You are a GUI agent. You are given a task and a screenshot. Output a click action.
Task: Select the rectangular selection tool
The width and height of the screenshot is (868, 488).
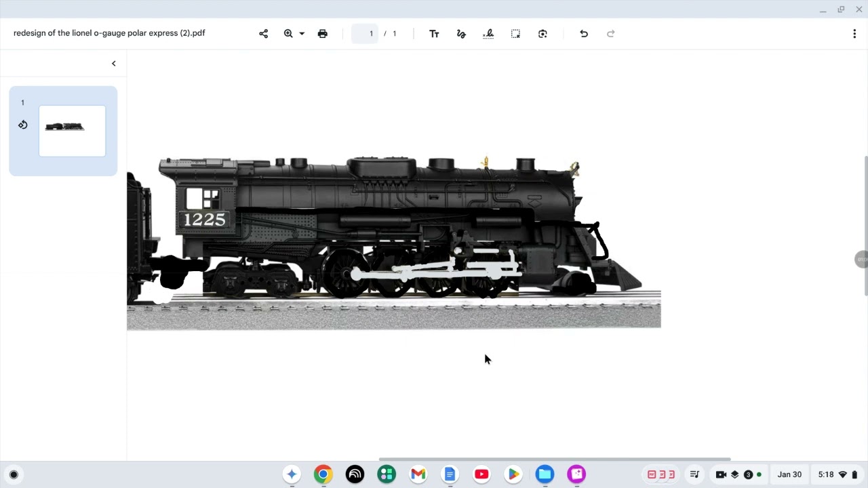515,34
